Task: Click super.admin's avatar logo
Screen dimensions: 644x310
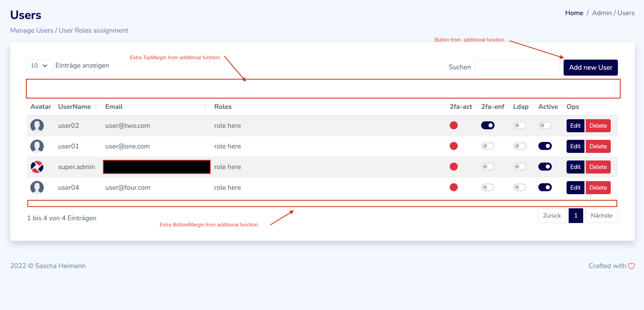Action: click(37, 167)
